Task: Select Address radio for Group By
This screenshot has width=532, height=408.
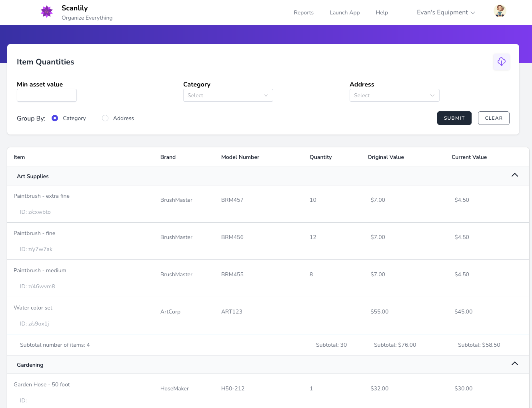Action: coord(105,118)
